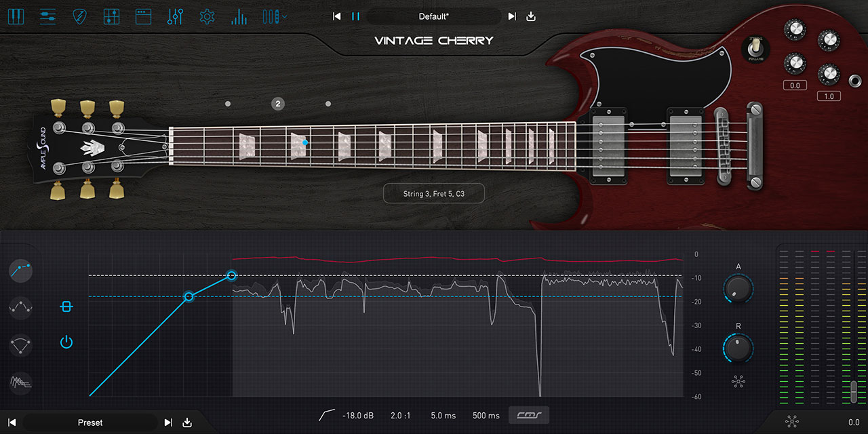Save effect preset with bottom download icon

[x=187, y=422]
